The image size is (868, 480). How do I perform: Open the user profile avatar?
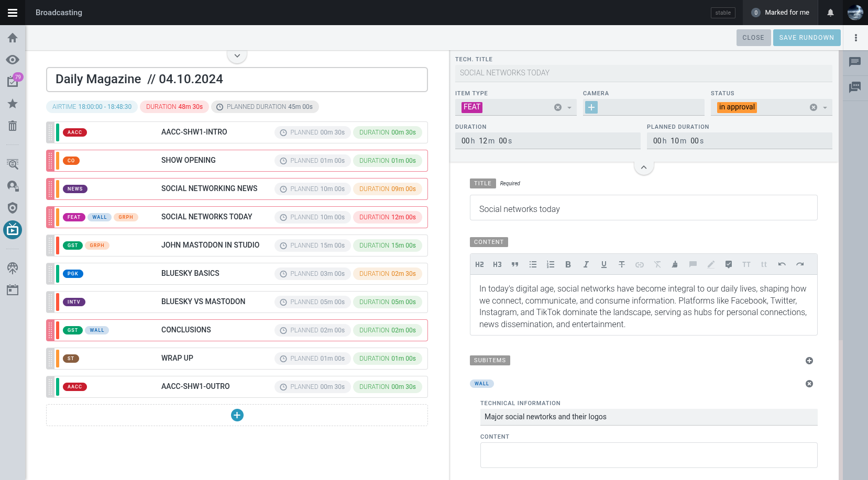click(855, 13)
